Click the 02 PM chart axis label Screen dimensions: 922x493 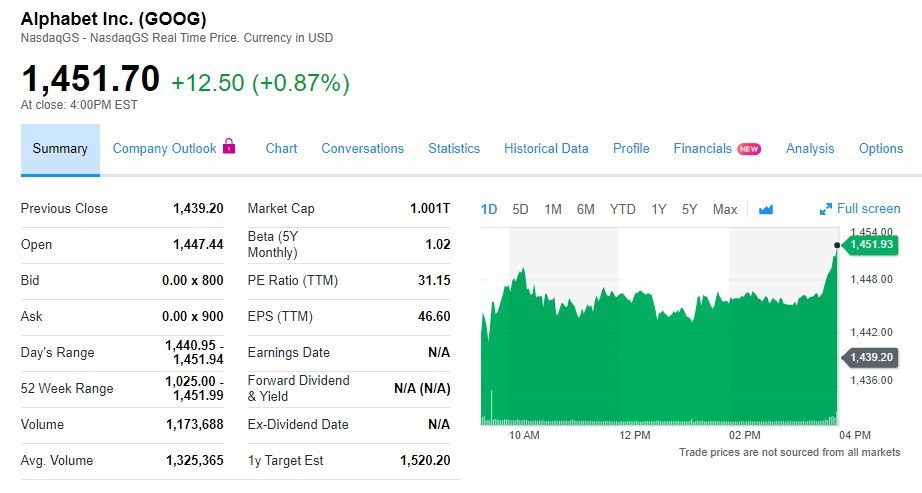(744, 435)
